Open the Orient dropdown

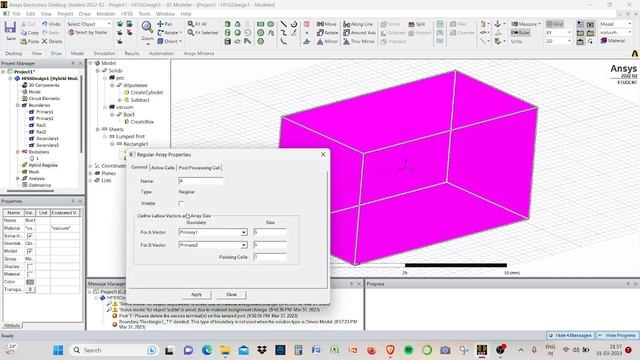pyautogui.click(x=181, y=41)
